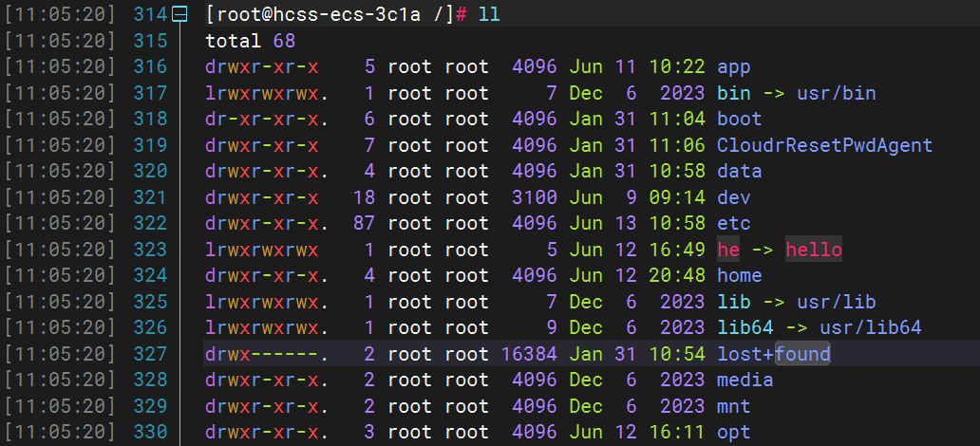This screenshot has width=980, height=446.
Task: Open the 'app' directory entry
Action: coord(734,67)
